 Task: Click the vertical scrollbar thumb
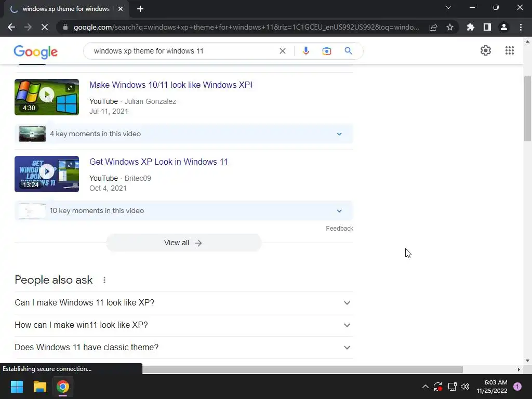click(527, 109)
